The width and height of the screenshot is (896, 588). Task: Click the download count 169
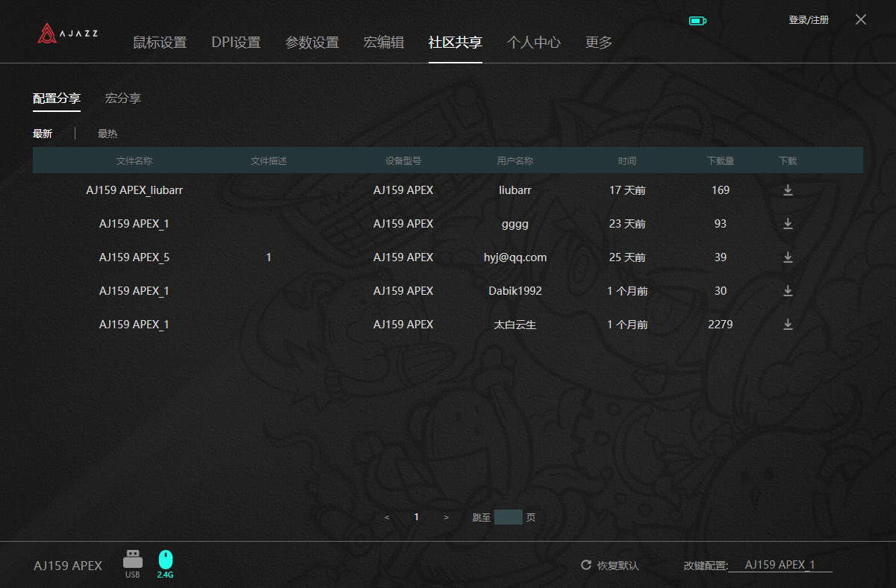tap(721, 190)
